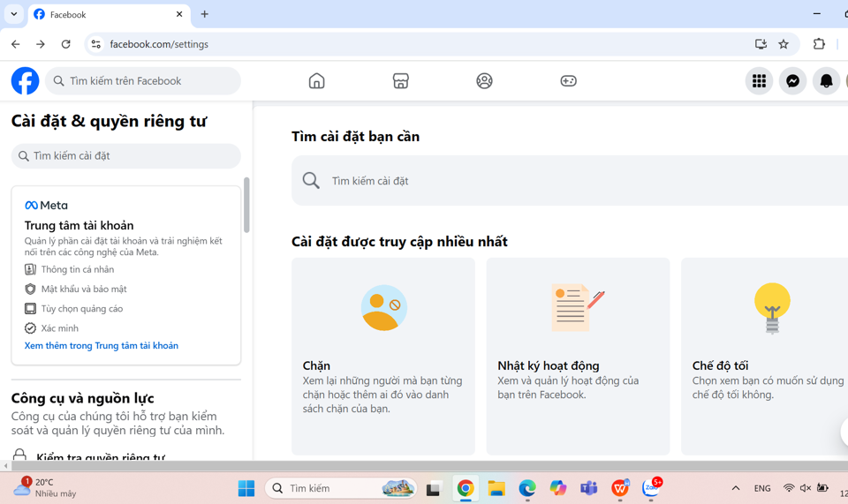
Task: Click the Chế độ tối lightbulb illustration
Action: coord(772,308)
